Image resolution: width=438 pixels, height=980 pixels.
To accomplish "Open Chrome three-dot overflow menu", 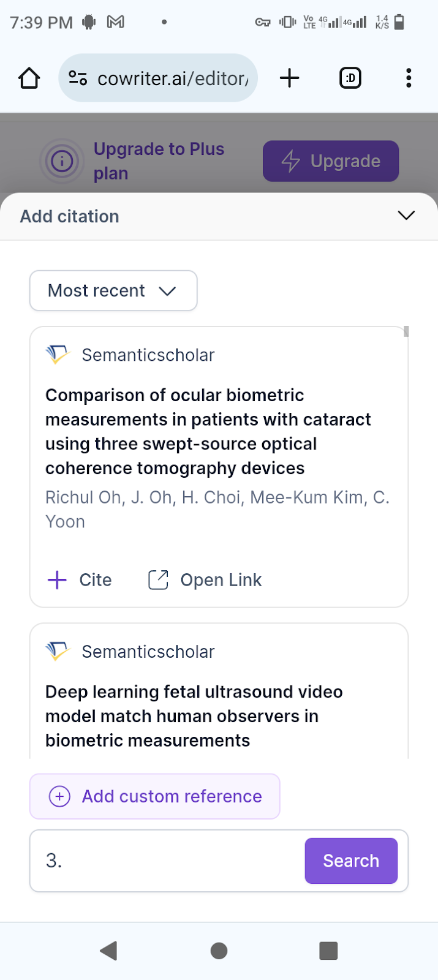I will point(409,78).
